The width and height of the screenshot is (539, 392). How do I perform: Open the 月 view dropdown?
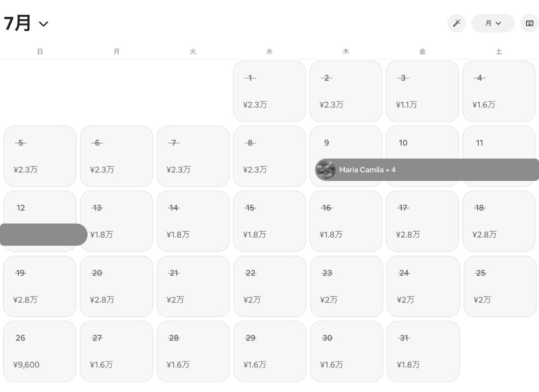(492, 24)
